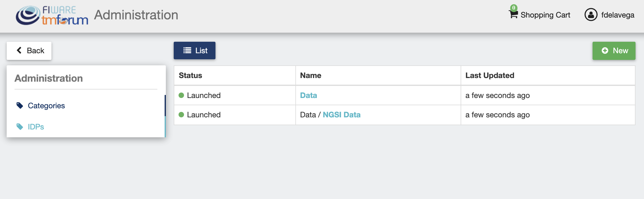
Task: Click the plus icon in New button
Action: [x=605, y=51]
